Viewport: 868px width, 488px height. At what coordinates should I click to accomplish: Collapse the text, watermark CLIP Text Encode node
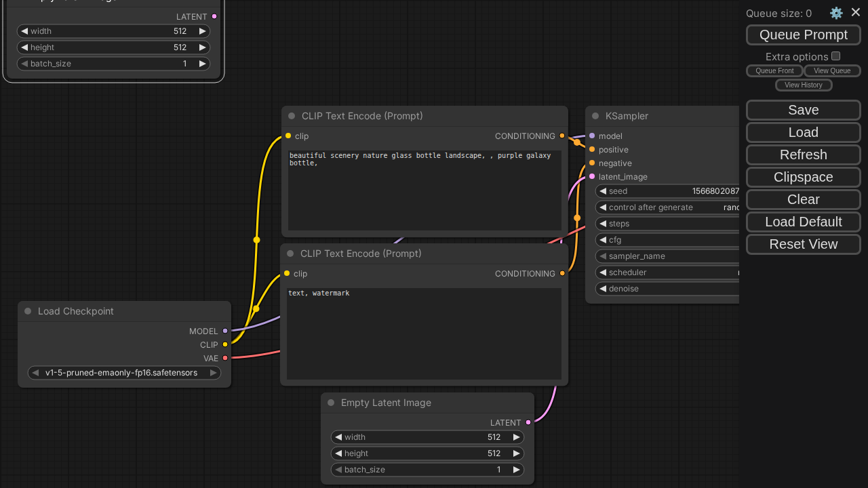290,253
